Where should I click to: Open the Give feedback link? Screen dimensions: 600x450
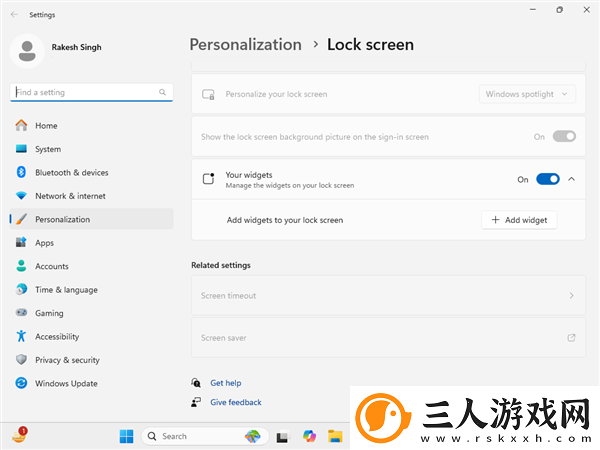tap(236, 402)
